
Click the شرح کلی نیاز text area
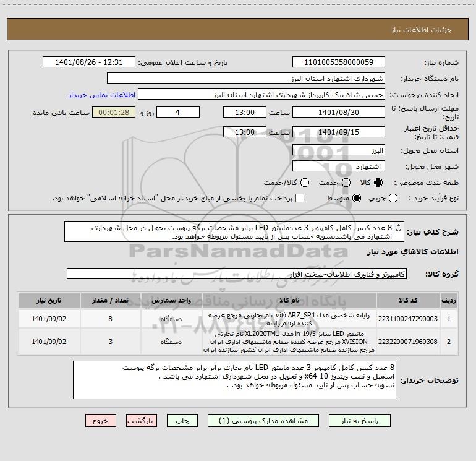pyautogui.click(x=234, y=231)
